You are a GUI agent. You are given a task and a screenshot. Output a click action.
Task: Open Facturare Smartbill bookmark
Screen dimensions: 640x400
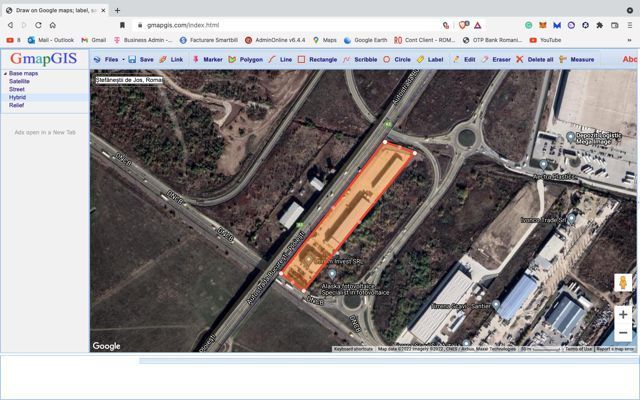coord(209,40)
